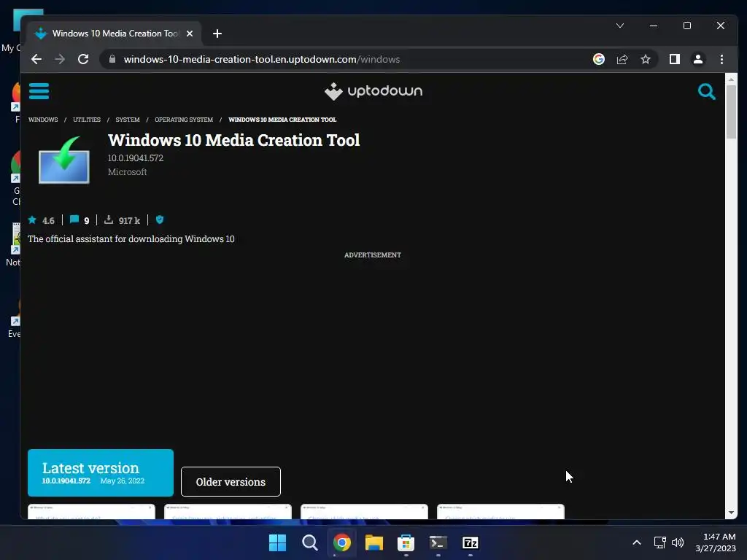The width and height of the screenshot is (747, 560).
Task: Open Microsoft Store from taskbar
Action: [x=406, y=542]
